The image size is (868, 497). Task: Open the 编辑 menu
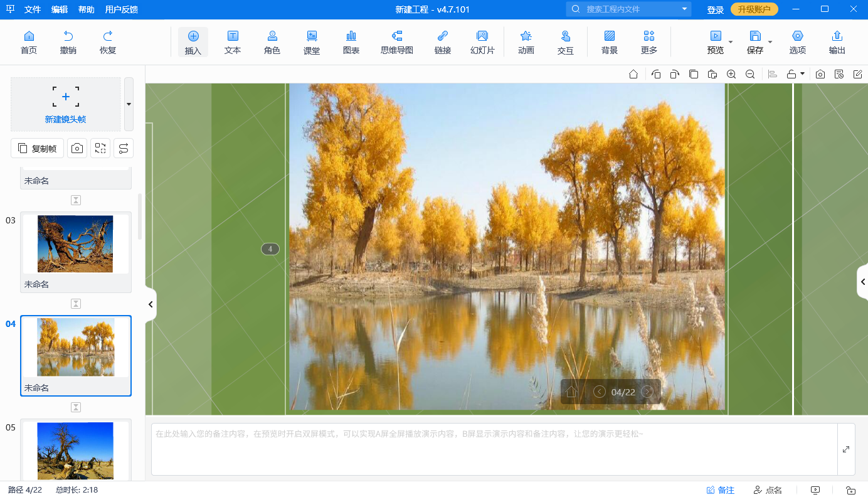click(x=60, y=9)
